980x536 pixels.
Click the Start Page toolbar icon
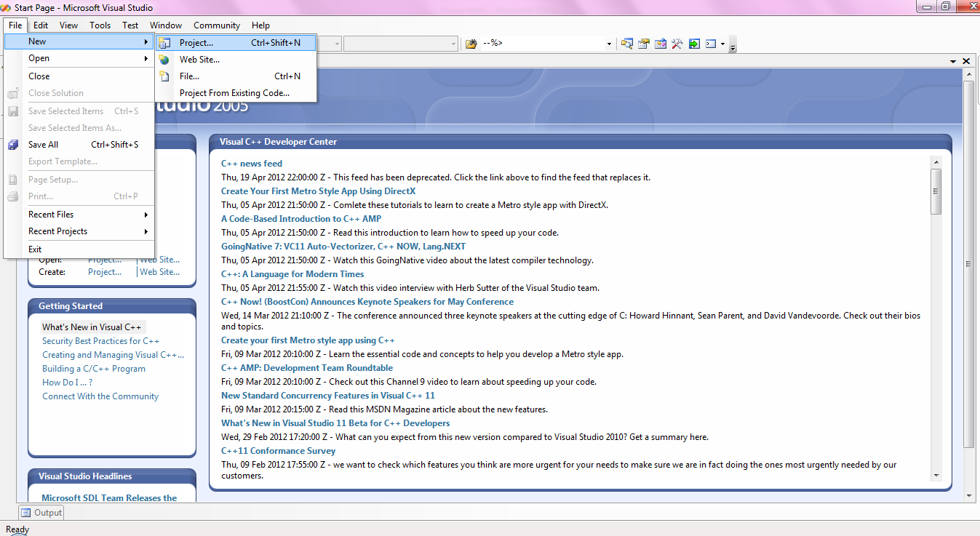tap(694, 44)
